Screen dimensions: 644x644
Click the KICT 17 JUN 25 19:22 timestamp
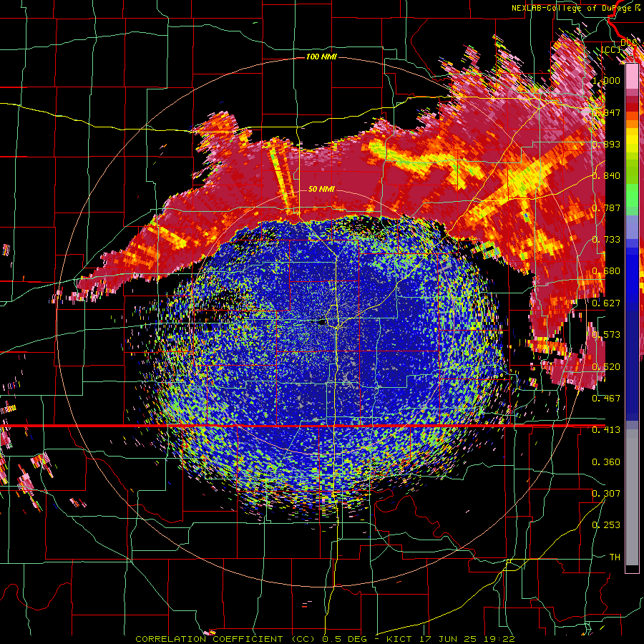click(x=451, y=639)
